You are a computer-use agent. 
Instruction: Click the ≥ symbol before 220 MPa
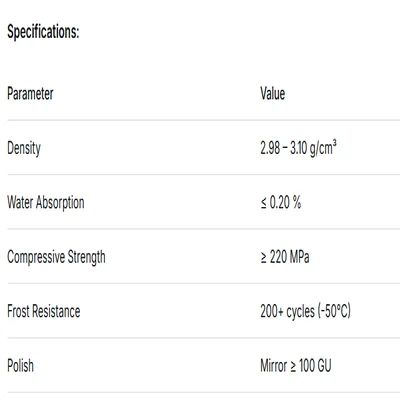[x=264, y=257]
